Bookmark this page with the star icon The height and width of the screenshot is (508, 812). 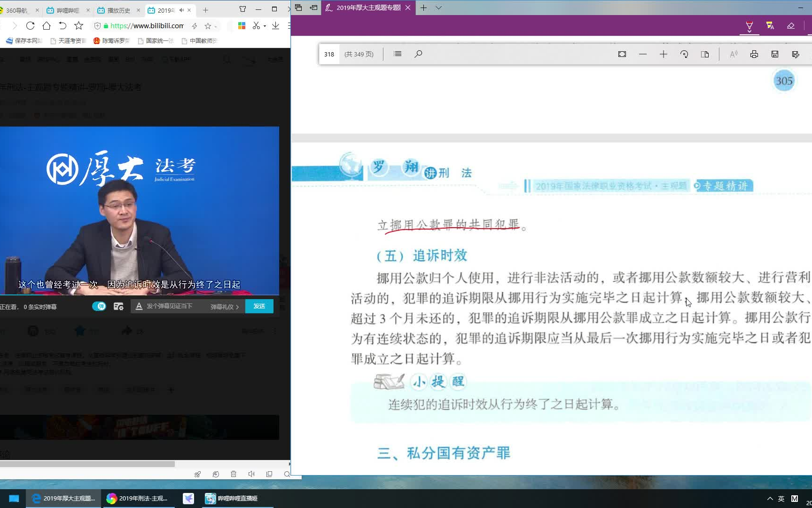point(78,25)
